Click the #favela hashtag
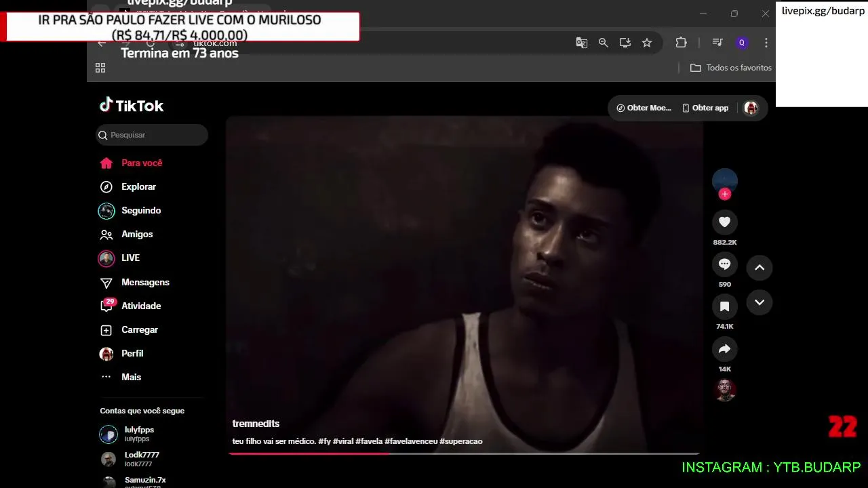Image resolution: width=868 pixels, height=488 pixels. [369, 441]
